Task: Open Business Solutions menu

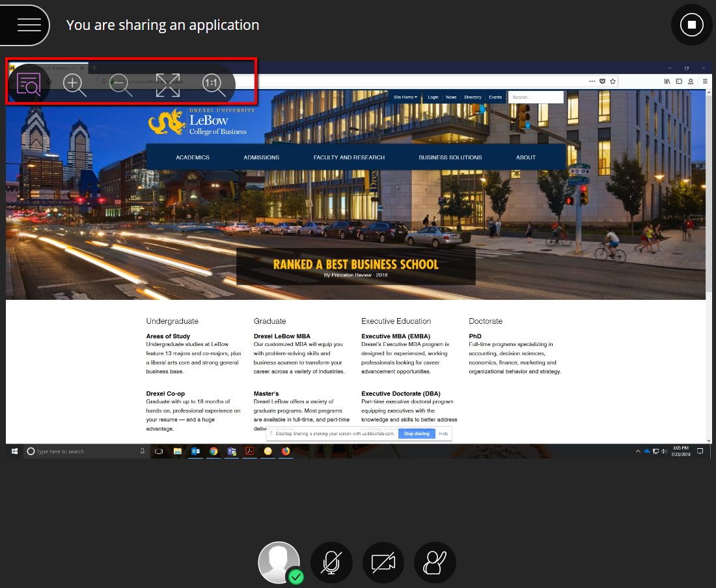Action: click(x=450, y=157)
